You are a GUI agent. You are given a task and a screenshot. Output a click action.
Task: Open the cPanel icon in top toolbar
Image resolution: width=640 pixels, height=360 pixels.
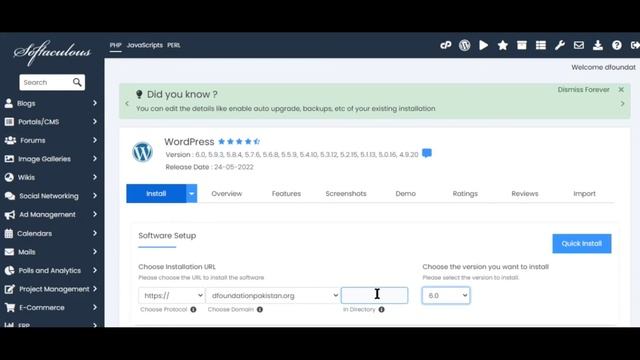445,45
